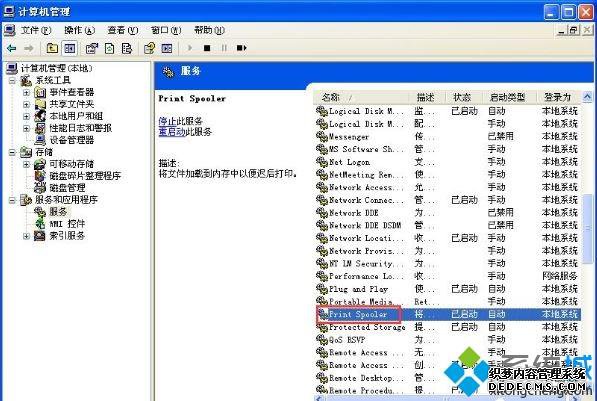Viewport: 597px width, 401px height.
Task: Click the Up one level folder icon
Action: point(52,48)
